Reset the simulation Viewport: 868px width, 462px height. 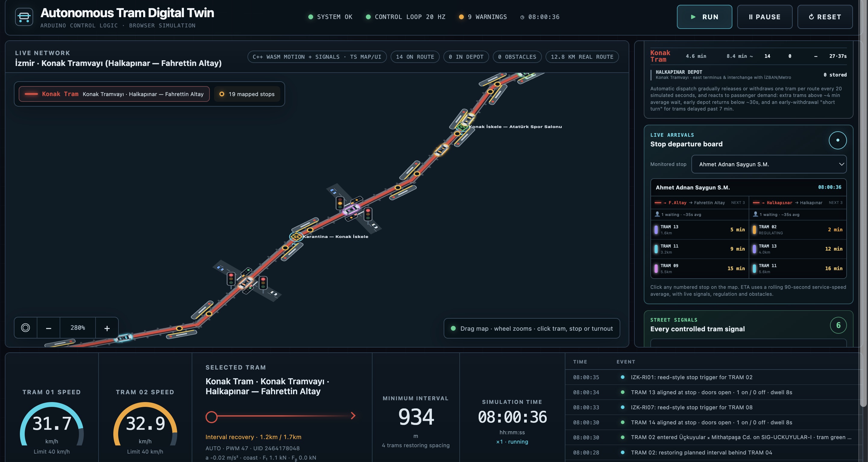(x=825, y=17)
